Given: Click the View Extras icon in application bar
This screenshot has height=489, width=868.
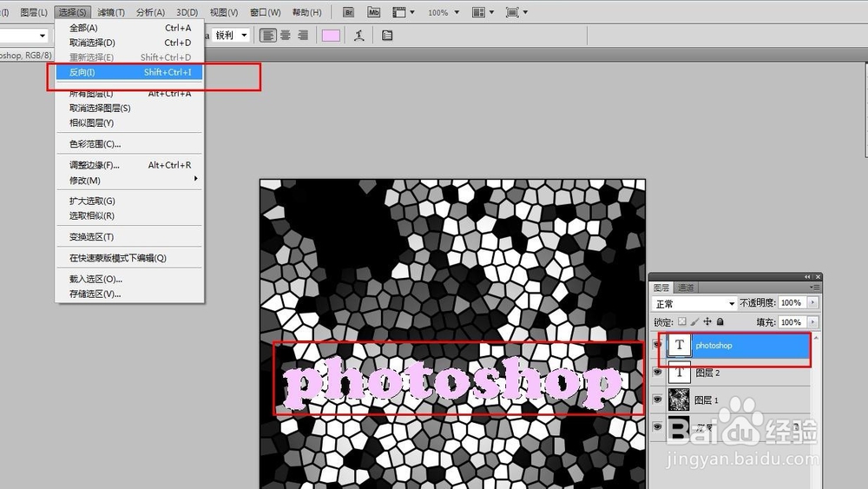Looking at the screenshot, I should 398,12.
